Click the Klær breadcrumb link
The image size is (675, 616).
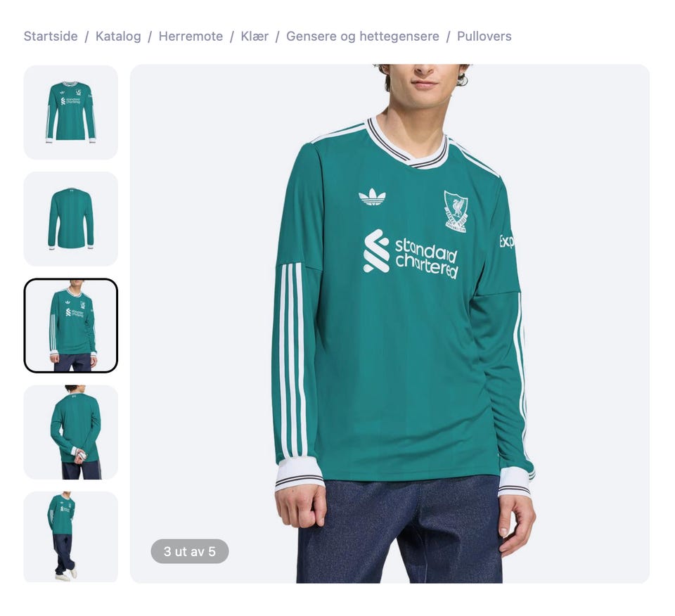point(255,36)
